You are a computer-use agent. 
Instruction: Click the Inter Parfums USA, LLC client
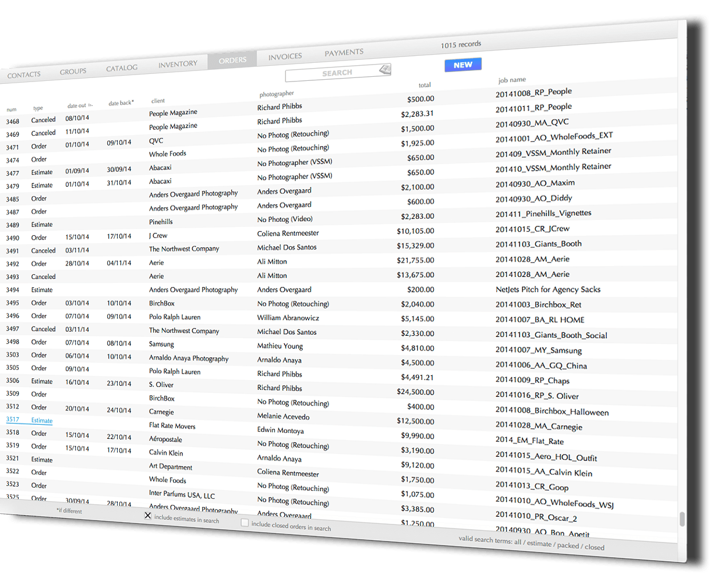(182, 494)
